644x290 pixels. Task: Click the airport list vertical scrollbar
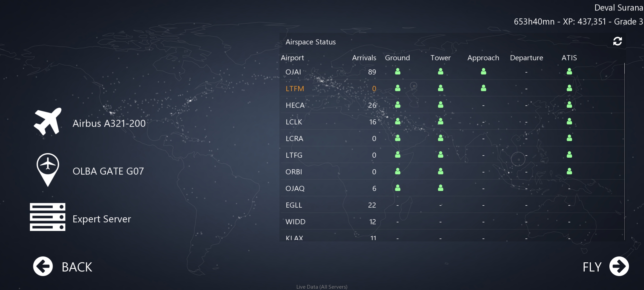624,150
